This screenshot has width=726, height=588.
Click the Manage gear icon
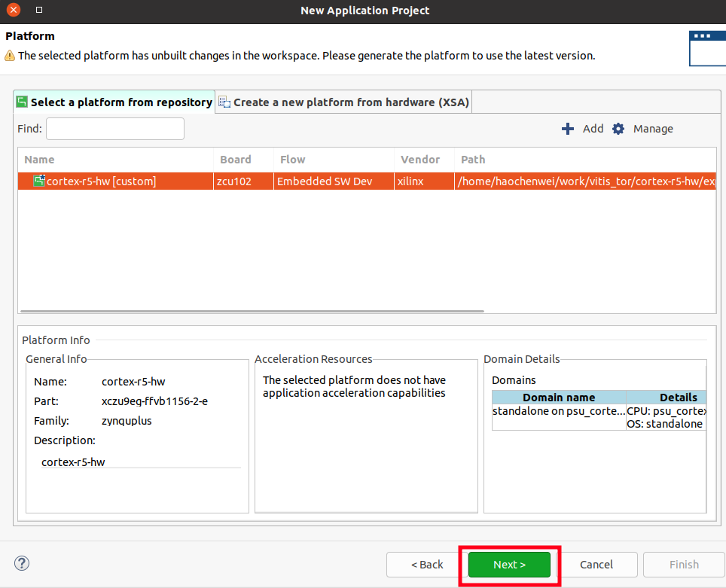[x=618, y=129]
